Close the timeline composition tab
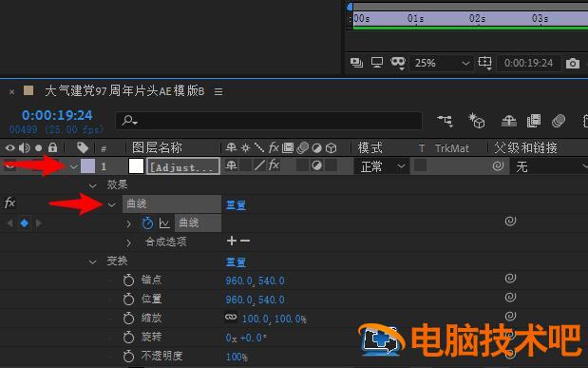This screenshot has height=368, width=588. point(11,91)
